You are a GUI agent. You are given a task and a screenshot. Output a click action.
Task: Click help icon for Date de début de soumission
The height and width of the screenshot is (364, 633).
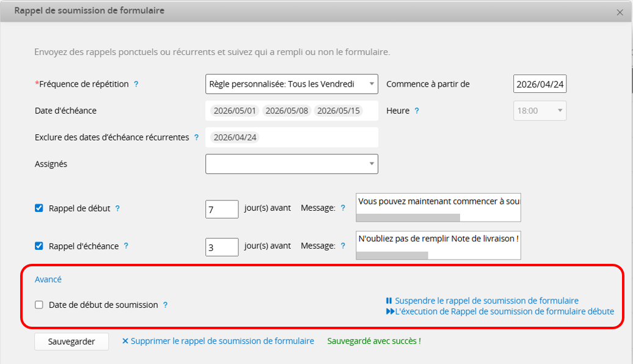[x=165, y=305]
